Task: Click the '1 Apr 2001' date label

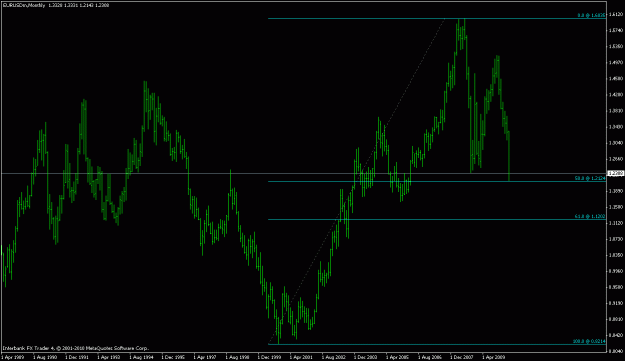Action: (301, 357)
